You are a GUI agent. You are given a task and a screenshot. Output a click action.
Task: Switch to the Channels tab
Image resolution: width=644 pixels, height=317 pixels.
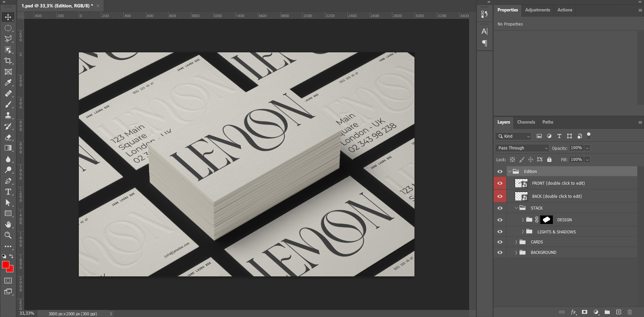(x=526, y=122)
